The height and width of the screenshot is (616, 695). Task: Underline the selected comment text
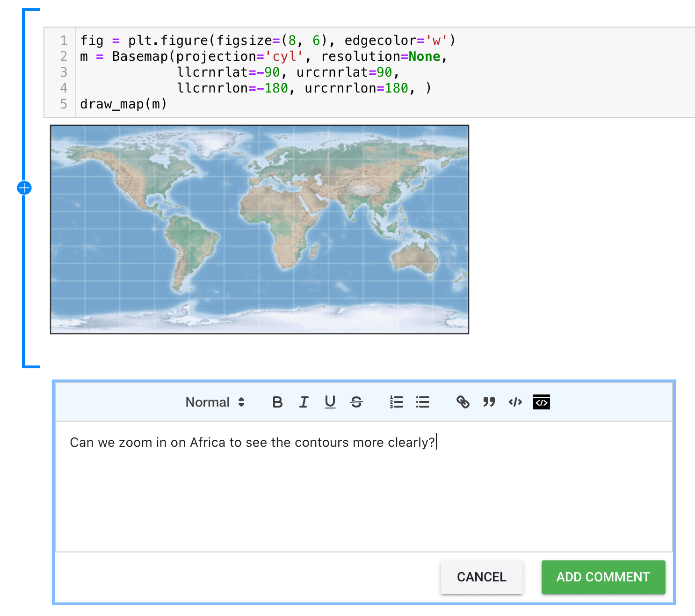coord(330,402)
